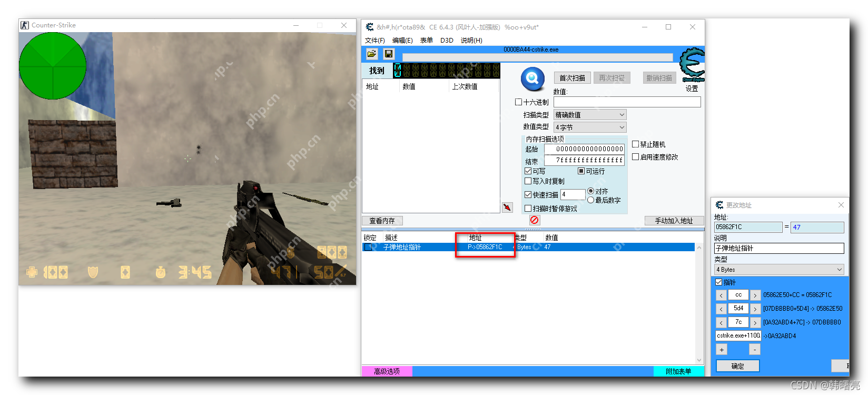Click the 查看内存 memory view button
Viewport: 868px width, 395px height.
pyautogui.click(x=382, y=221)
